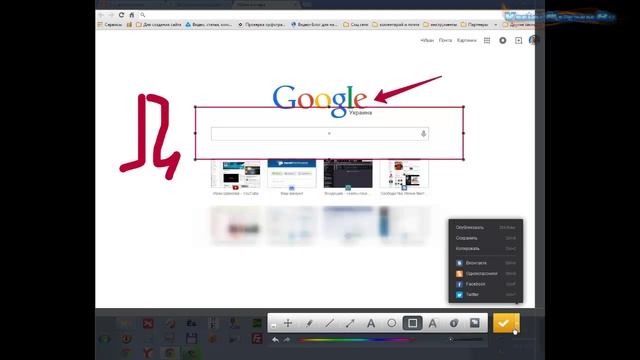Confirm screenshot with yellow checkmark button
The image size is (640, 360).
pyautogui.click(x=503, y=323)
